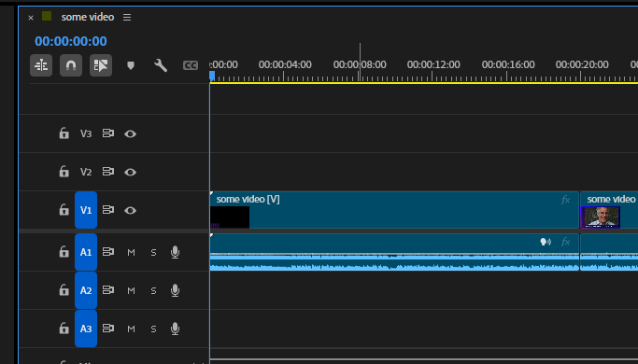
Task: Toggle Snap in Timeline magnet icon
Action: [71, 65]
